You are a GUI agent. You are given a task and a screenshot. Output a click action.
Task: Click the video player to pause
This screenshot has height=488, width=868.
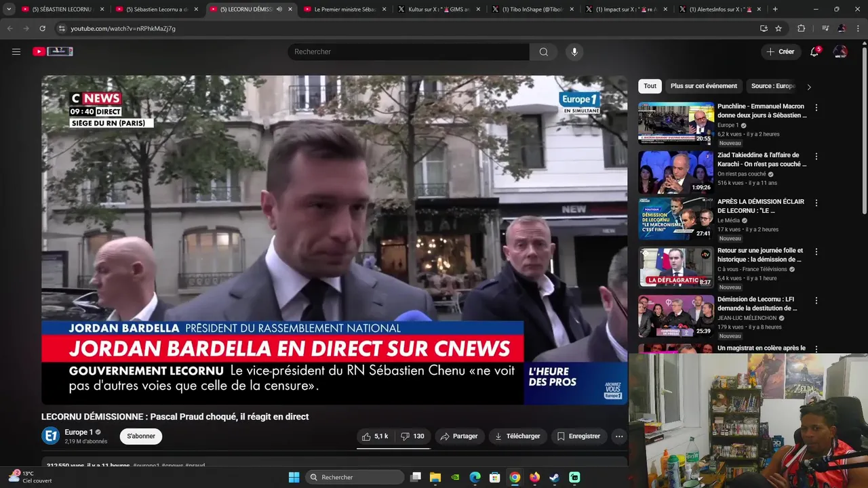coord(334,240)
